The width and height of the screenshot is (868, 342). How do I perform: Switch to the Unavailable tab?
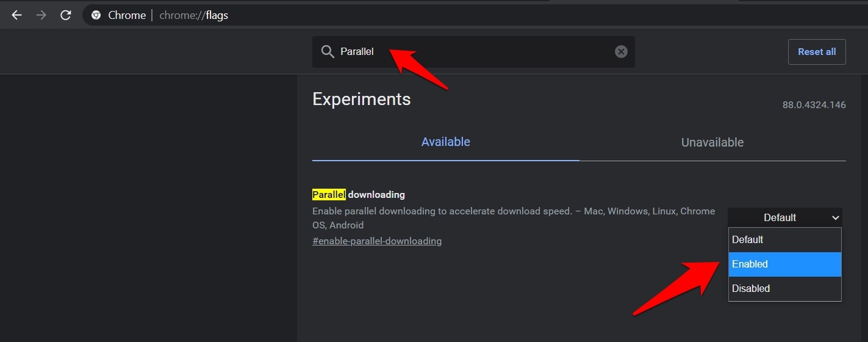(x=712, y=142)
